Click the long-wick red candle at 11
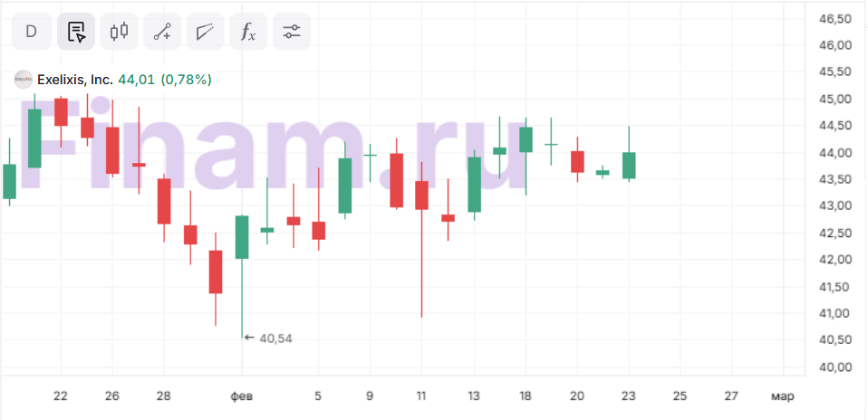The height and width of the screenshot is (420, 868). (421, 195)
